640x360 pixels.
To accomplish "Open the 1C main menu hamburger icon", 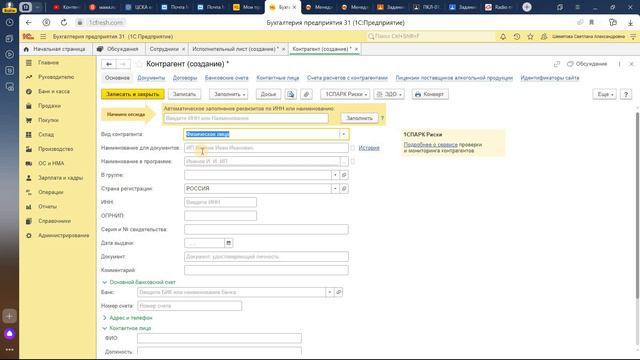I will pos(43,36).
